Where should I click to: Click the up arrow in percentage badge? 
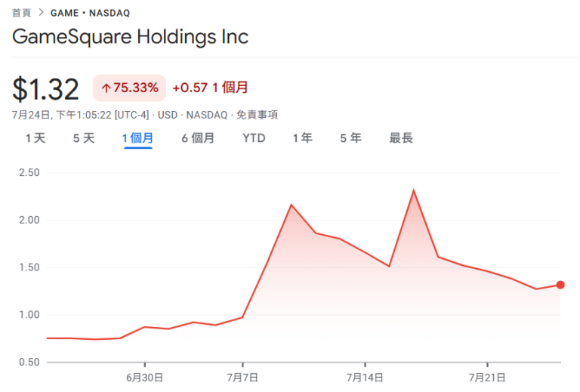click(x=106, y=88)
